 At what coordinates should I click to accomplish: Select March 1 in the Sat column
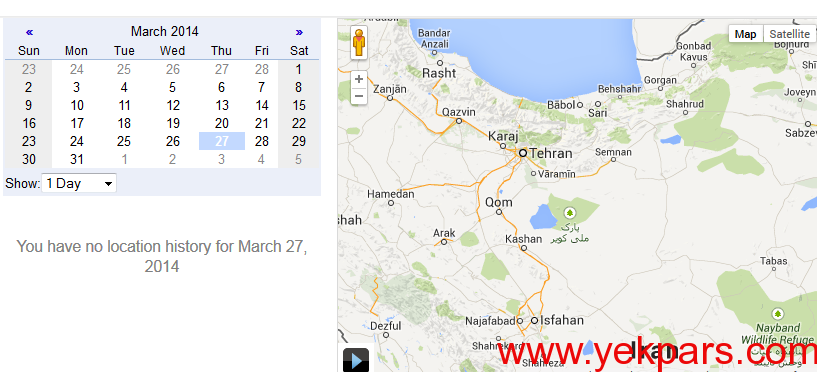pos(299,69)
